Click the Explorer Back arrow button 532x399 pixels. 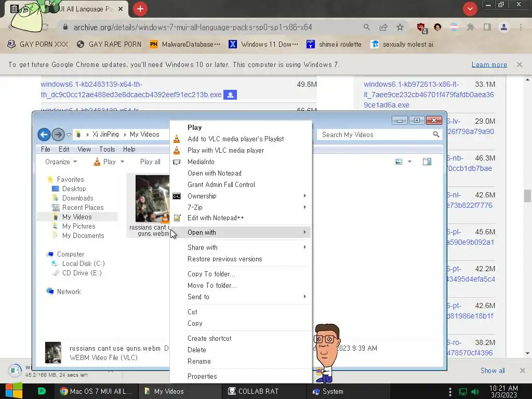(44, 135)
